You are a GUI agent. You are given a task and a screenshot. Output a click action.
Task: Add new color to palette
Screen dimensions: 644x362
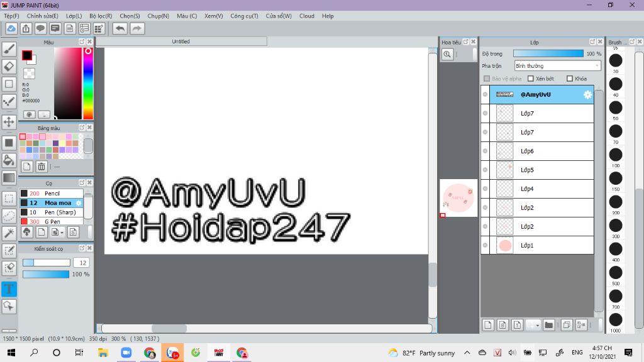click(x=26, y=166)
